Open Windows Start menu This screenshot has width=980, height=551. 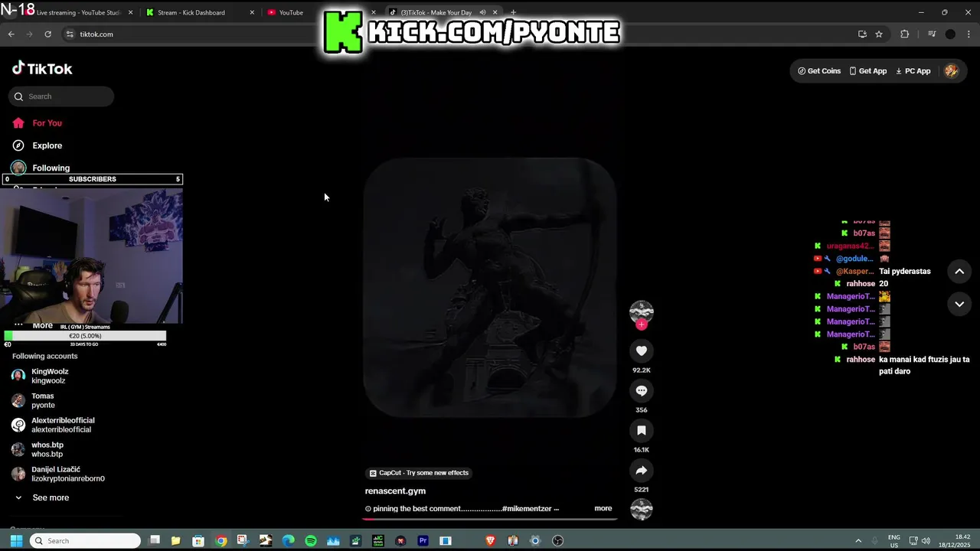pyautogui.click(x=16, y=541)
